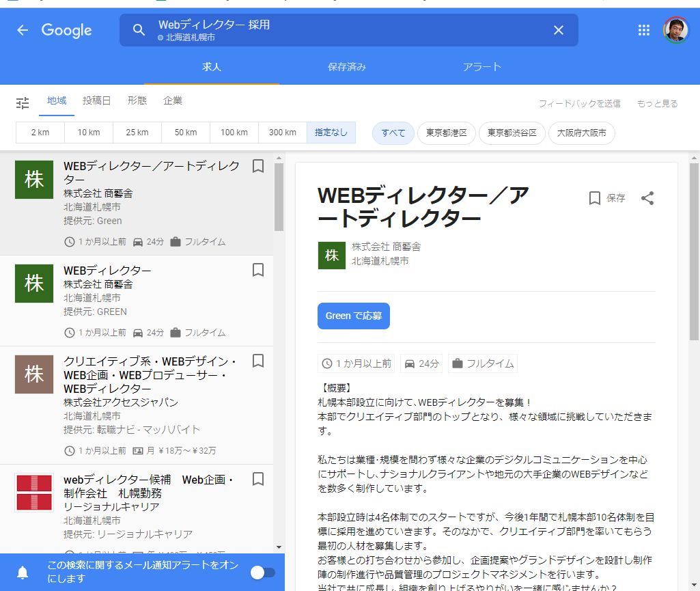Save job with the 保存 bookmark button

tap(606, 198)
